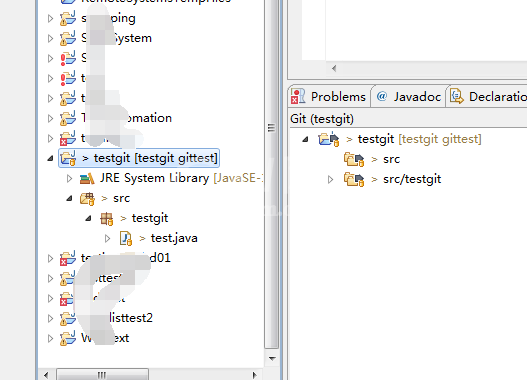Click Package Explorer vertical scrollbar thumb
The image size is (527, 380).
click(272, 175)
